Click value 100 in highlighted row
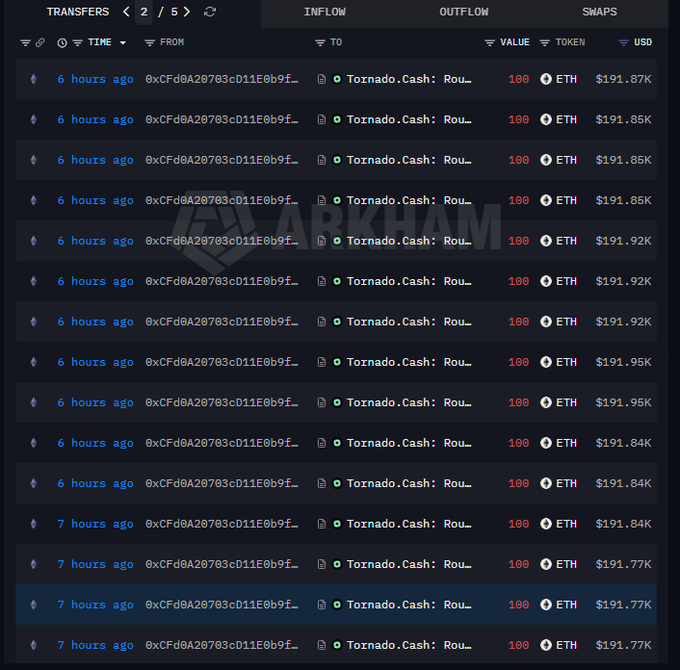The height and width of the screenshot is (670, 680). (518, 605)
